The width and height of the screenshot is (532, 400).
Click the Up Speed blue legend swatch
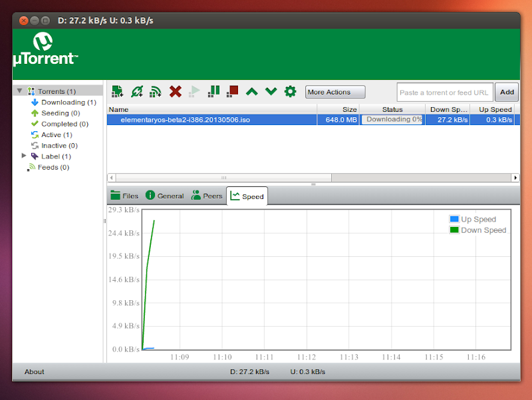click(x=454, y=219)
